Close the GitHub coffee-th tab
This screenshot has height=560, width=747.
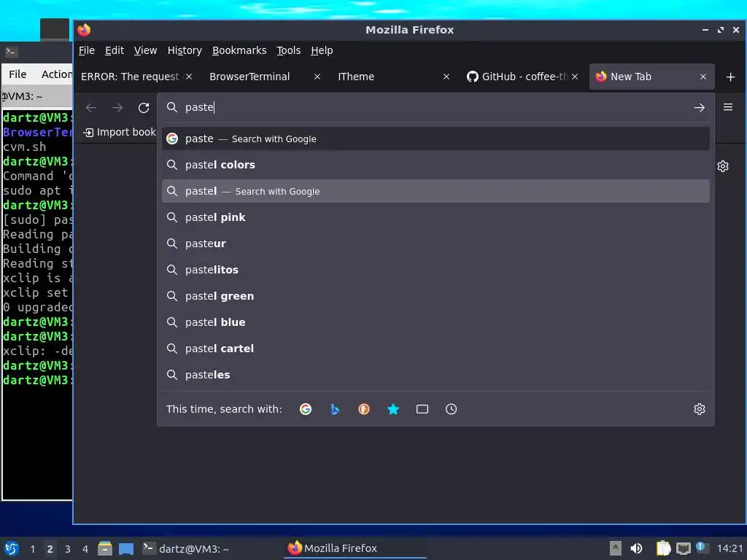[575, 77]
